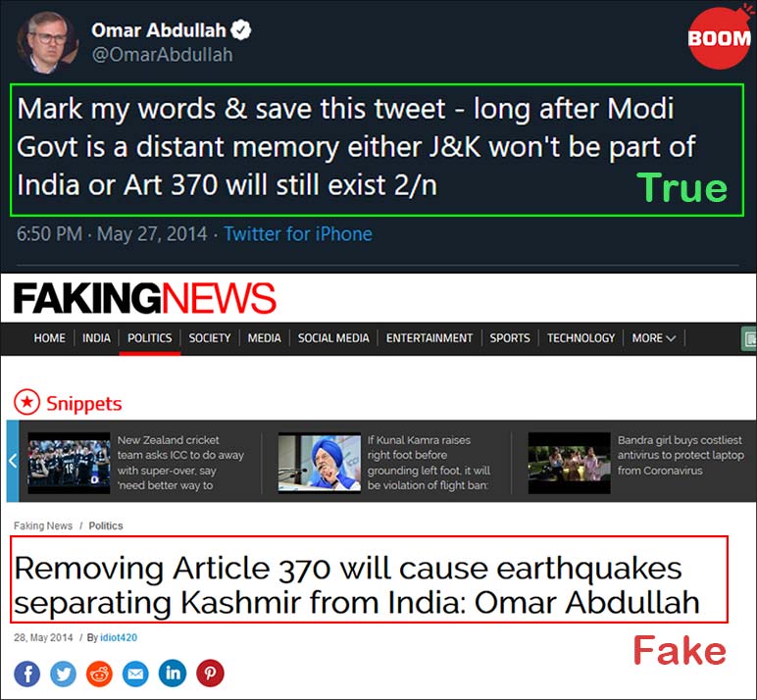Expand the MORE dropdown in navigation
757x700 pixels.
(653, 338)
